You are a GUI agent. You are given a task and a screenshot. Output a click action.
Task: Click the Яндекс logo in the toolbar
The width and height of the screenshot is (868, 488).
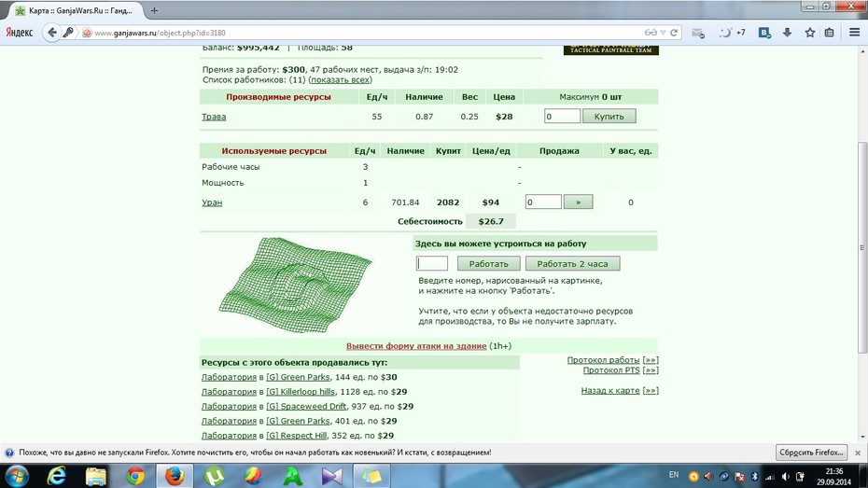20,33
